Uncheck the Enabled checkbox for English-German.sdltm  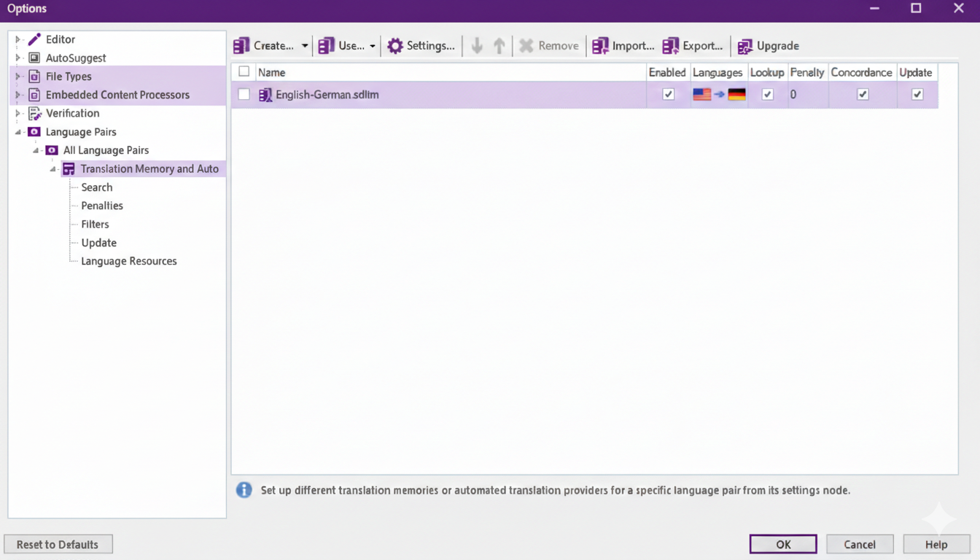(x=668, y=95)
